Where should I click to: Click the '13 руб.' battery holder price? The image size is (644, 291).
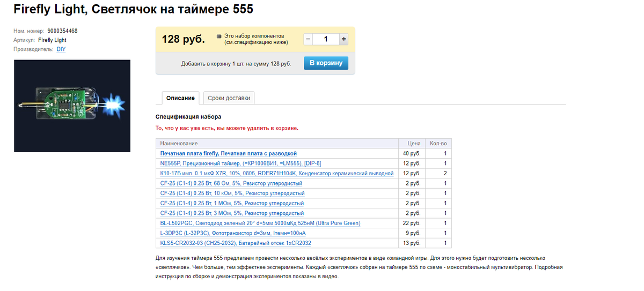(x=412, y=243)
